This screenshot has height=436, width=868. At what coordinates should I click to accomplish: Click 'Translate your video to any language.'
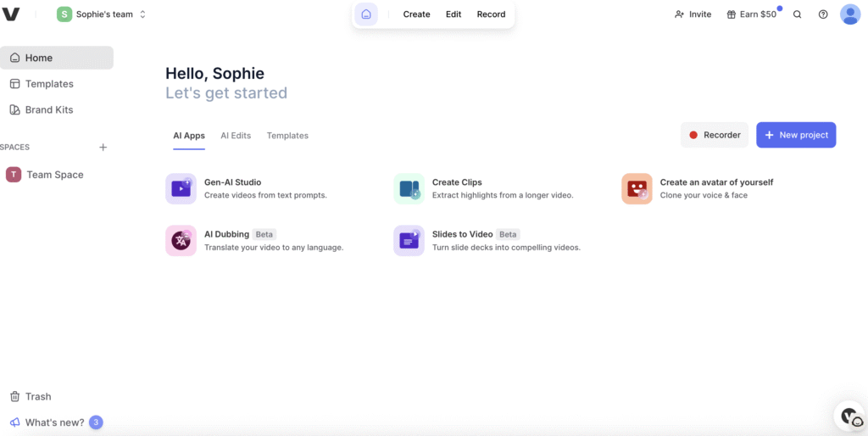[x=274, y=248]
